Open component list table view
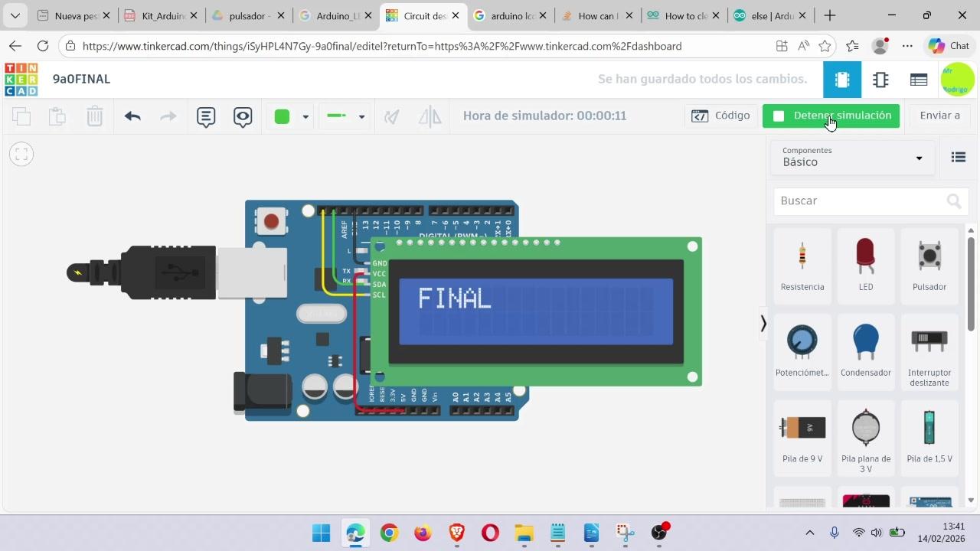 [x=919, y=80]
